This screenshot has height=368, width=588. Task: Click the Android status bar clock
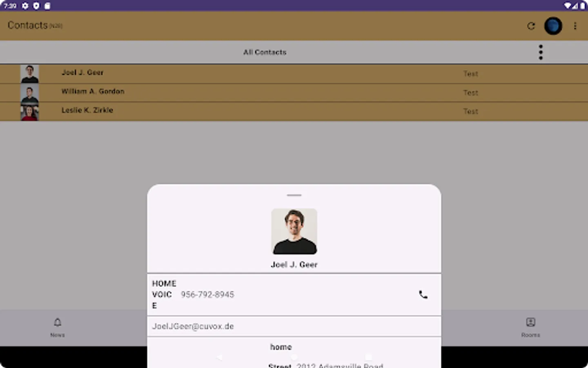click(9, 6)
